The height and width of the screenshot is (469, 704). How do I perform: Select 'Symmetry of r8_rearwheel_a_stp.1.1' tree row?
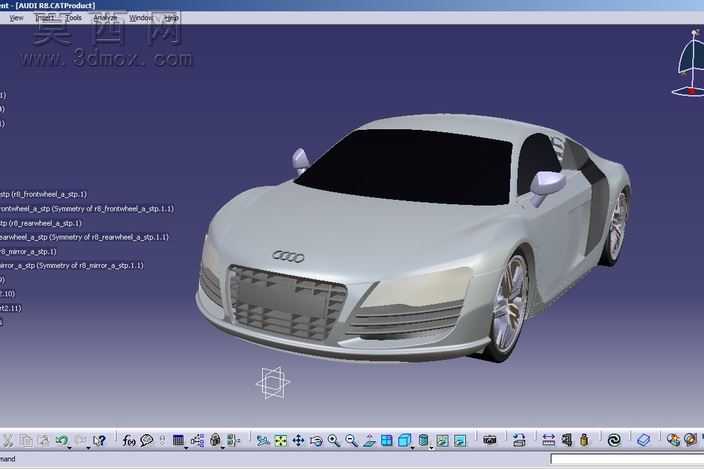pyautogui.click(x=84, y=237)
